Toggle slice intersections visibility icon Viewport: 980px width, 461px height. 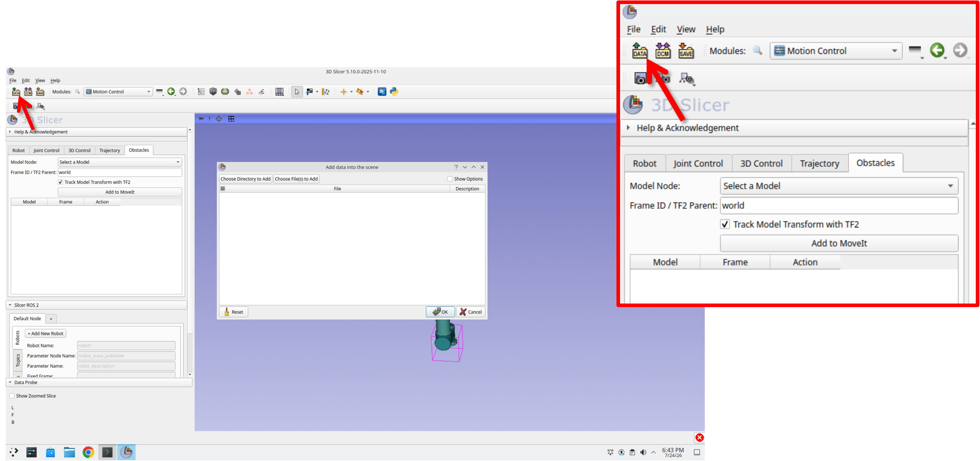click(x=360, y=92)
